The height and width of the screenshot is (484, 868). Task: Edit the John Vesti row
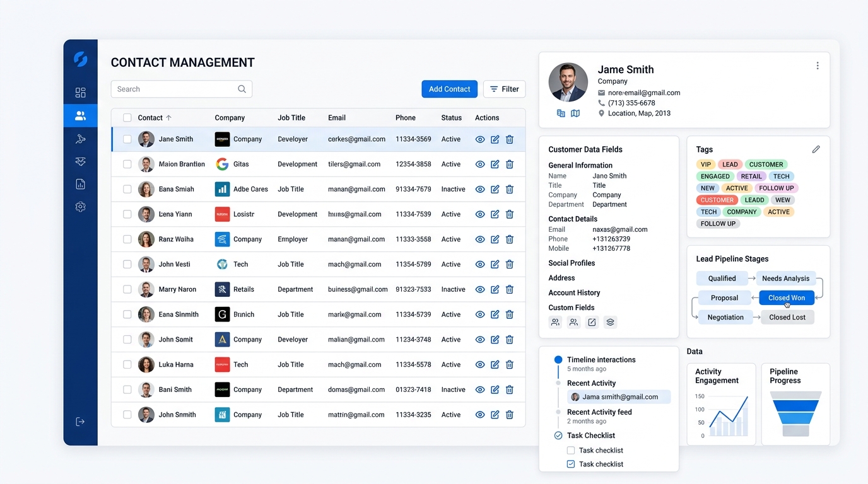(x=495, y=264)
